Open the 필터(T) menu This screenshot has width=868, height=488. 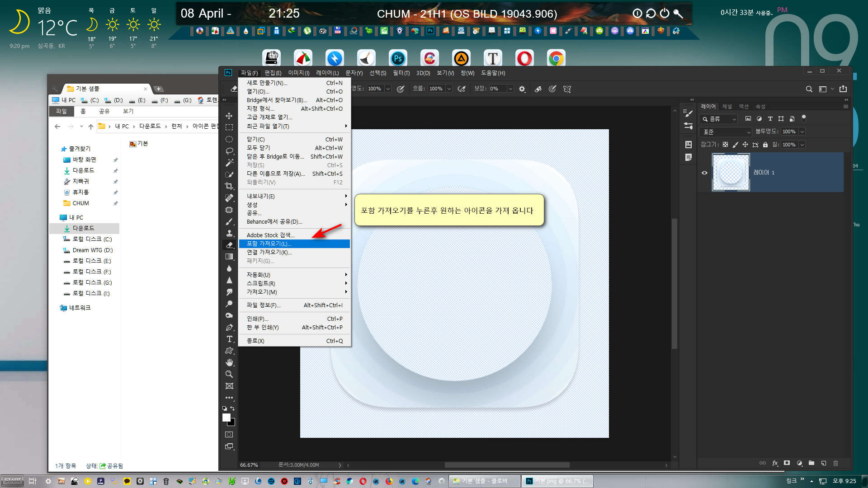[401, 73]
